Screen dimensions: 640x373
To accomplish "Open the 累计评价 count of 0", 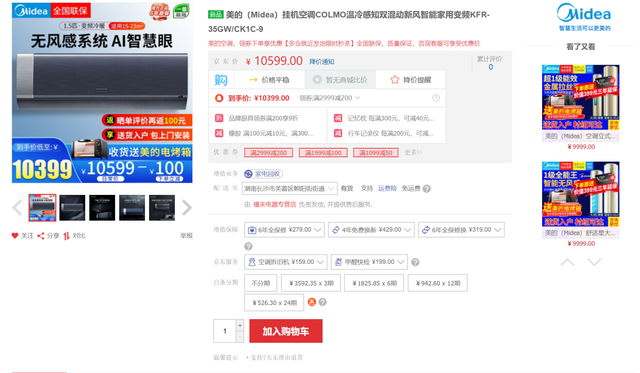I will point(490,67).
